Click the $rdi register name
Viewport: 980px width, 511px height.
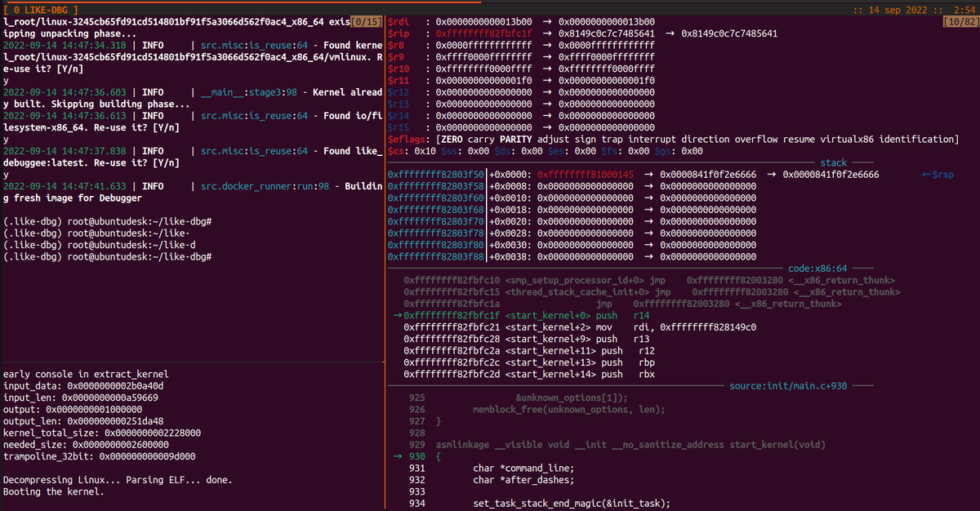click(399, 21)
